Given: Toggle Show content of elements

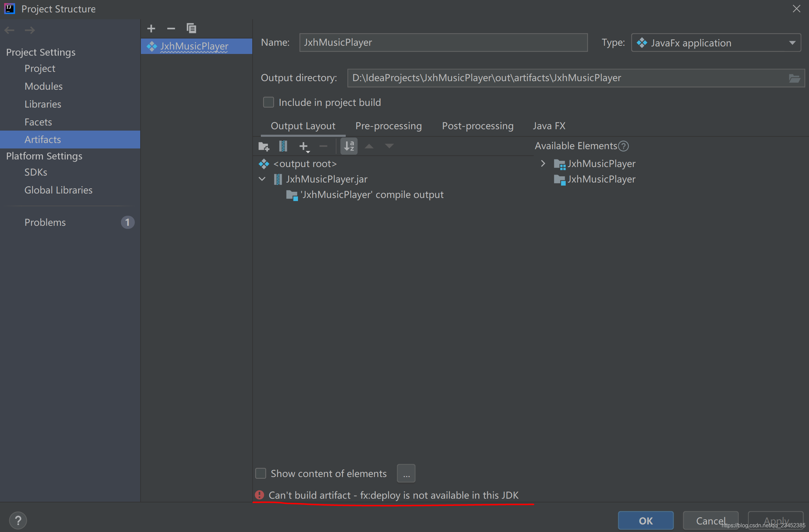Looking at the screenshot, I should [x=261, y=473].
